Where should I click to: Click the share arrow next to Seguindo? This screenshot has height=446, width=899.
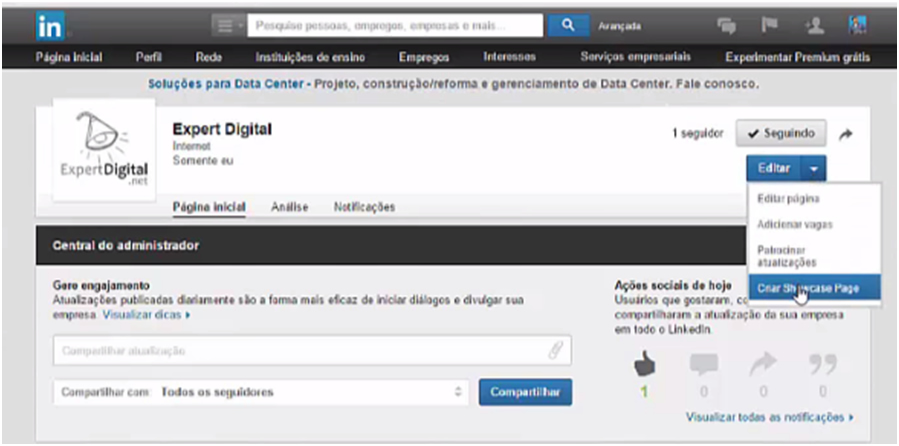(846, 135)
